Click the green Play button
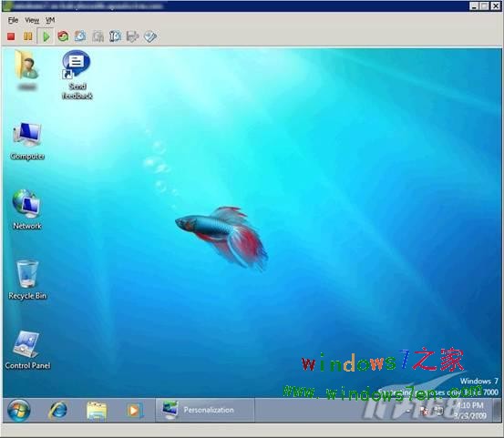This screenshot has width=504, height=438. pos(46,36)
